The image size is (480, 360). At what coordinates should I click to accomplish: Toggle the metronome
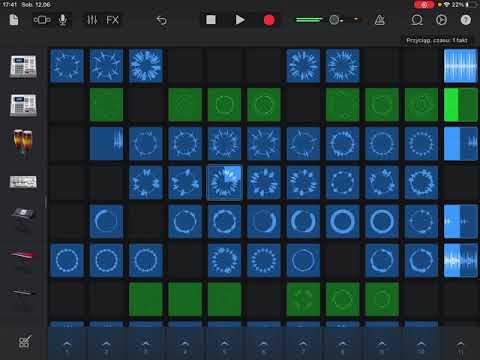(379, 20)
